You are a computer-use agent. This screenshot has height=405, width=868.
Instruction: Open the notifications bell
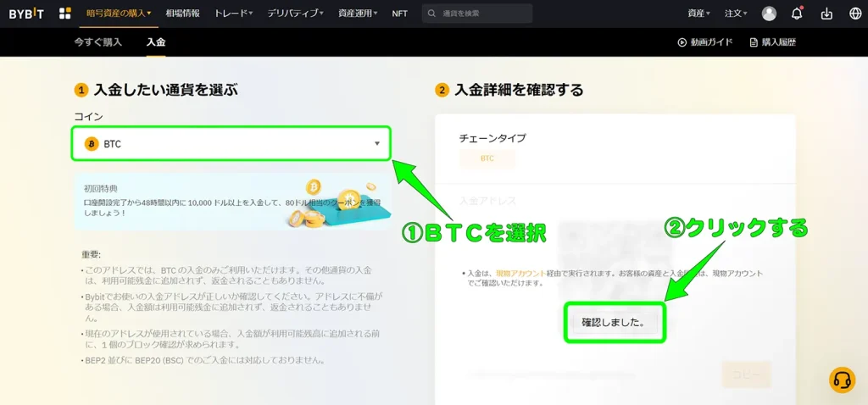(x=797, y=14)
